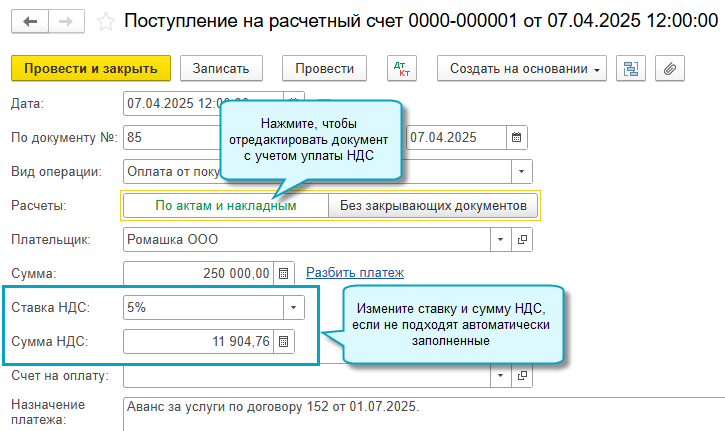Expand the Плательщик dropdown list
This screenshot has height=431, width=725.
point(501,240)
